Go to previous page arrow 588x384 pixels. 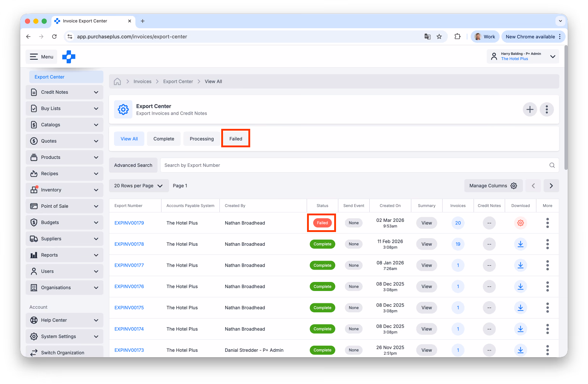pyautogui.click(x=533, y=186)
